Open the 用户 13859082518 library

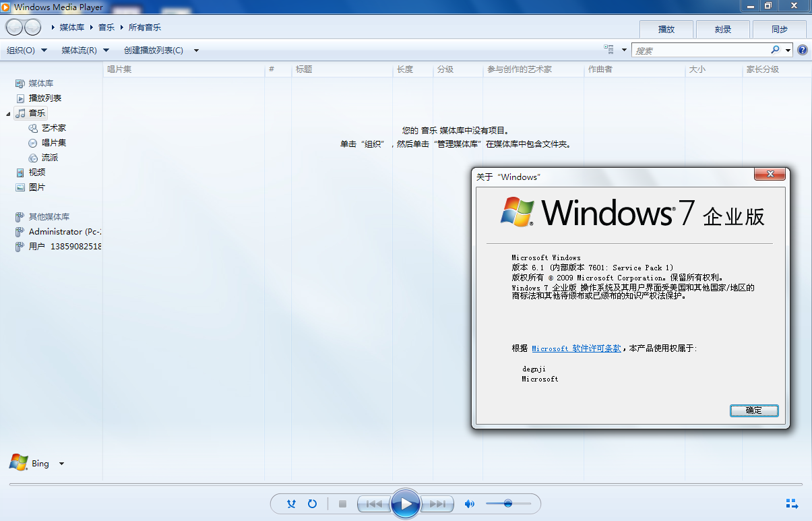[x=58, y=247]
